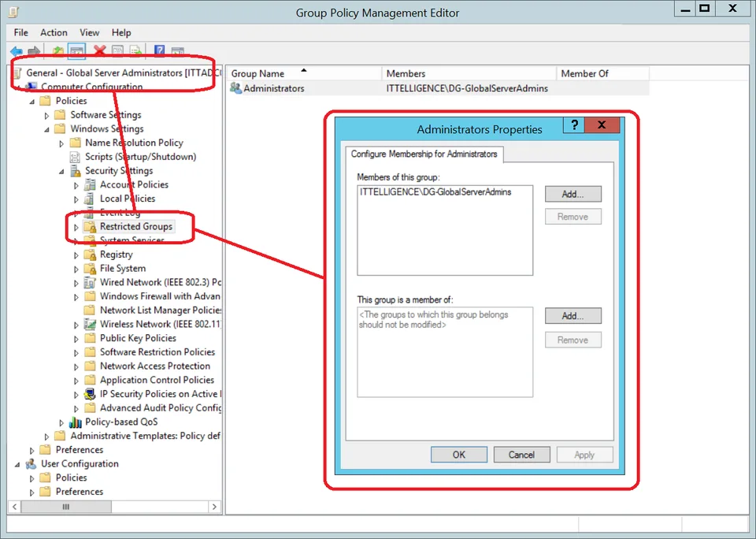
Task: Click the User Configuration icon in the tree
Action: click(31, 463)
